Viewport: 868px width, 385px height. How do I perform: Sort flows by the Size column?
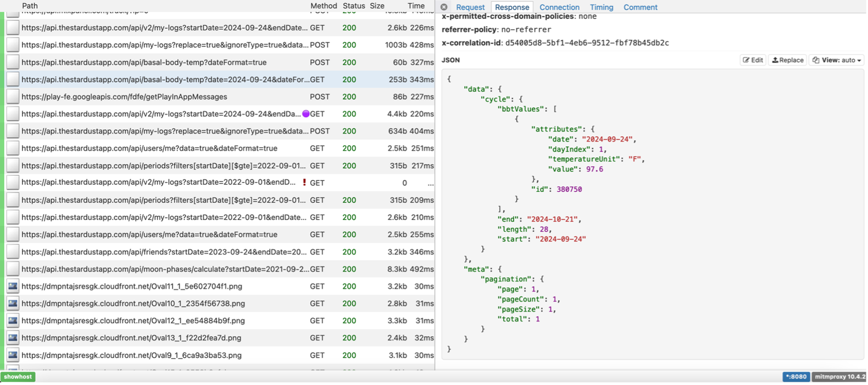point(377,6)
